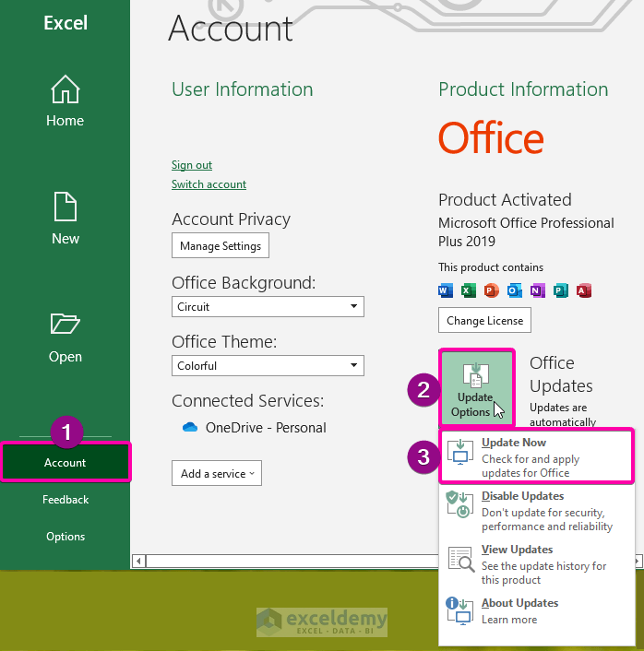The image size is (644, 651).
Task: Go to Home label in sidebar
Action: (x=65, y=121)
